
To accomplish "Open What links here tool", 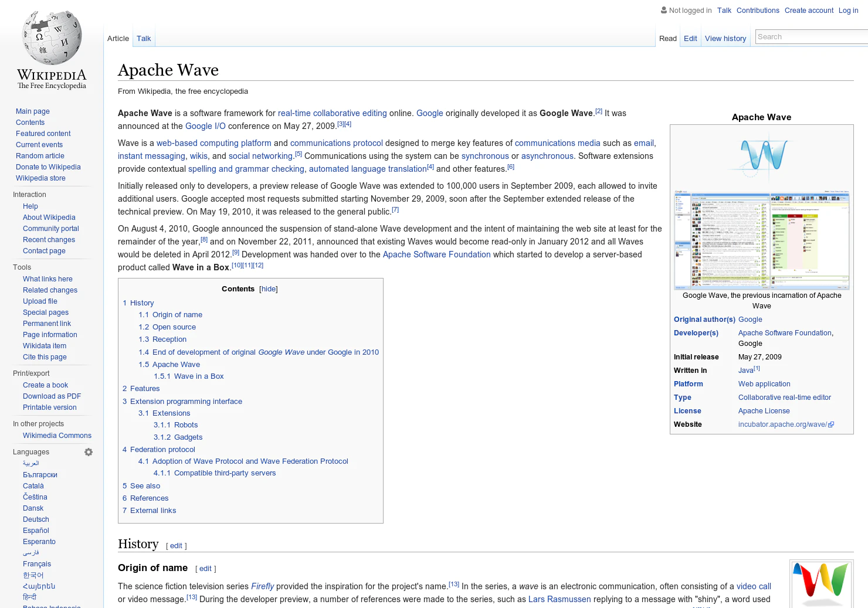I will [48, 279].
